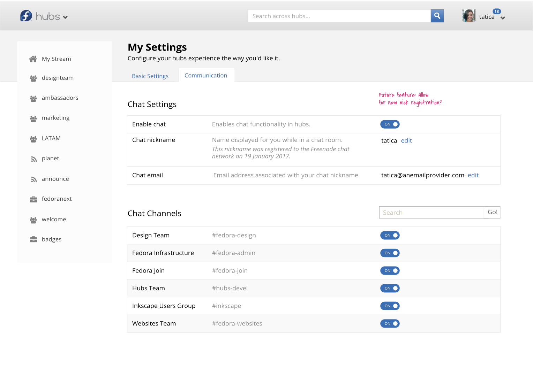The image size is (533, 392).
Task: Open the tatica user menu arrow
Action: coord(503,18)
